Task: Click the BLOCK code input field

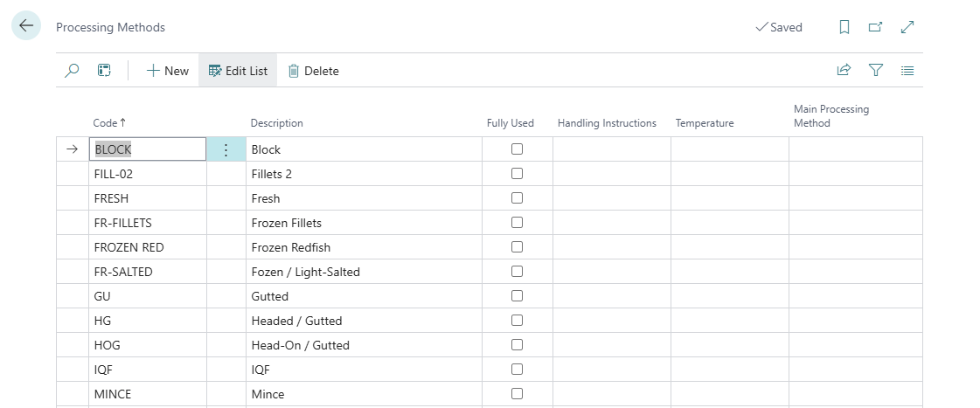Action: (x=148, y=149)
